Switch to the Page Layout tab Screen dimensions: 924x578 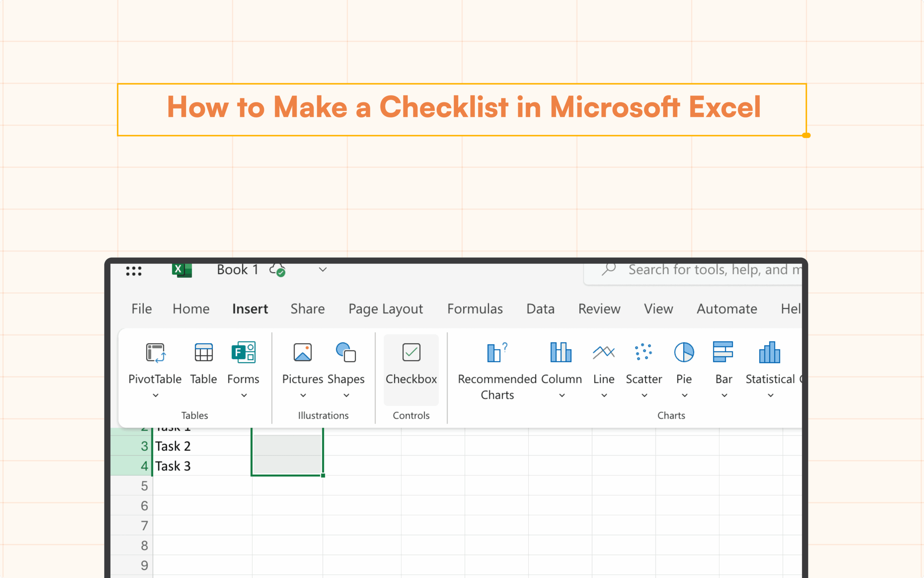[385, 309]
